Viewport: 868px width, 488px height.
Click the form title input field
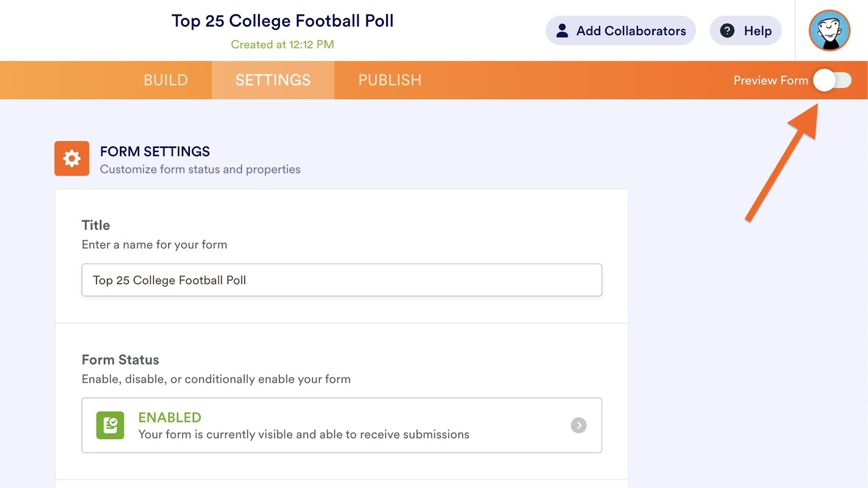tap(342, 280)
